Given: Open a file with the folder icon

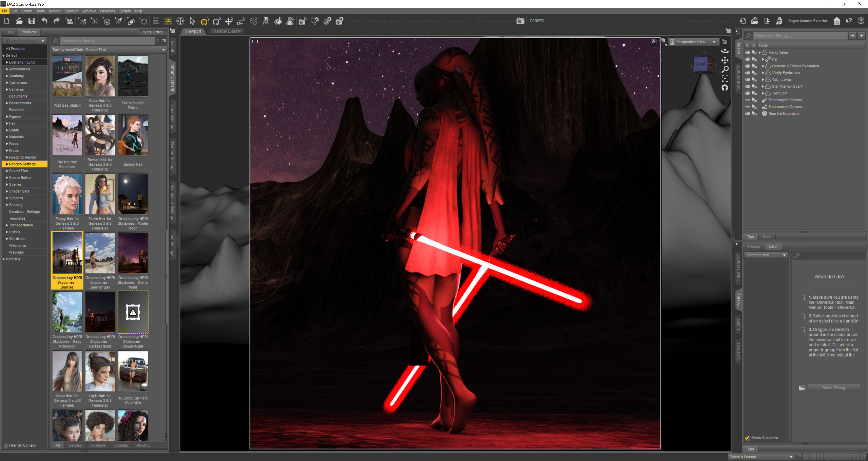Looking at the screenshot, I should click(19, 21).
